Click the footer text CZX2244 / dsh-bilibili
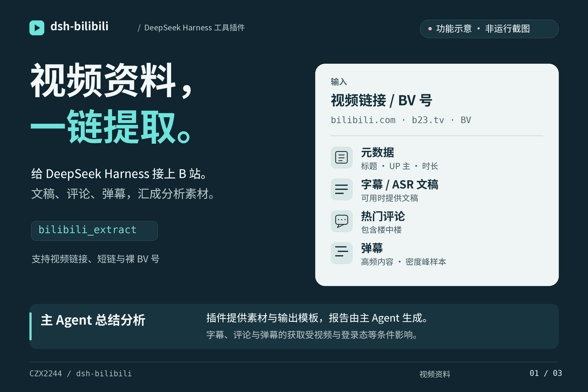588x392 pixels. click(81, 374)
